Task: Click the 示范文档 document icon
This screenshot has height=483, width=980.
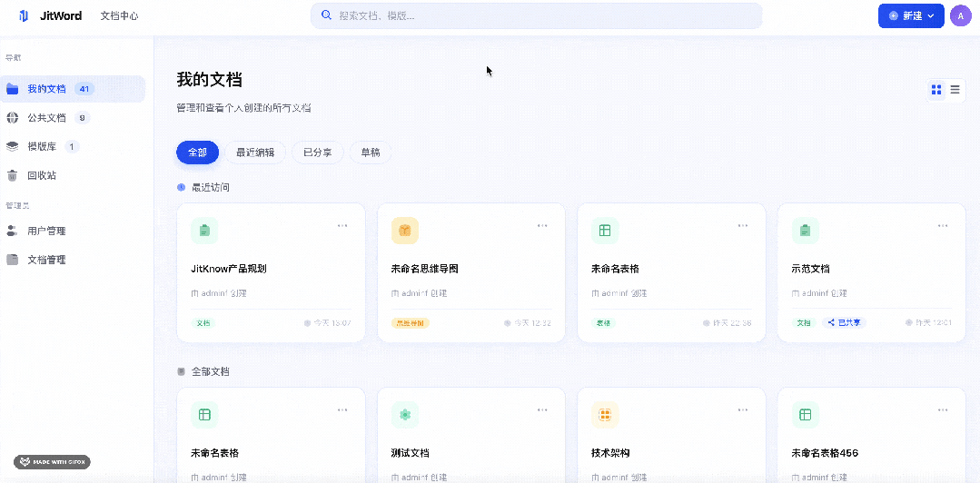Action: click(x=805, y=231)
